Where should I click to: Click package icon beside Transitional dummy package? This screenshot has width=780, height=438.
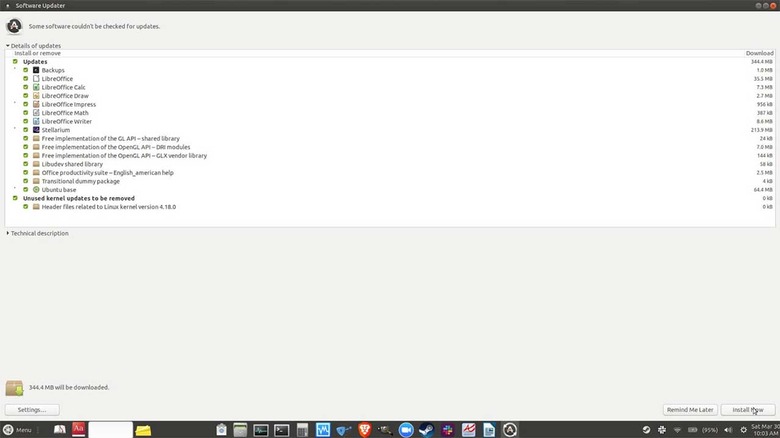point(36,181)
